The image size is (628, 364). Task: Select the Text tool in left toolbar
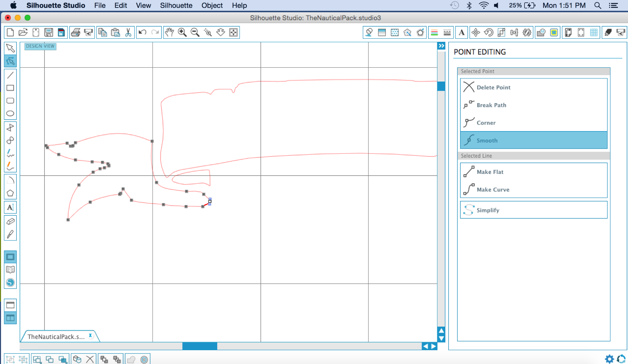point(10,207)
